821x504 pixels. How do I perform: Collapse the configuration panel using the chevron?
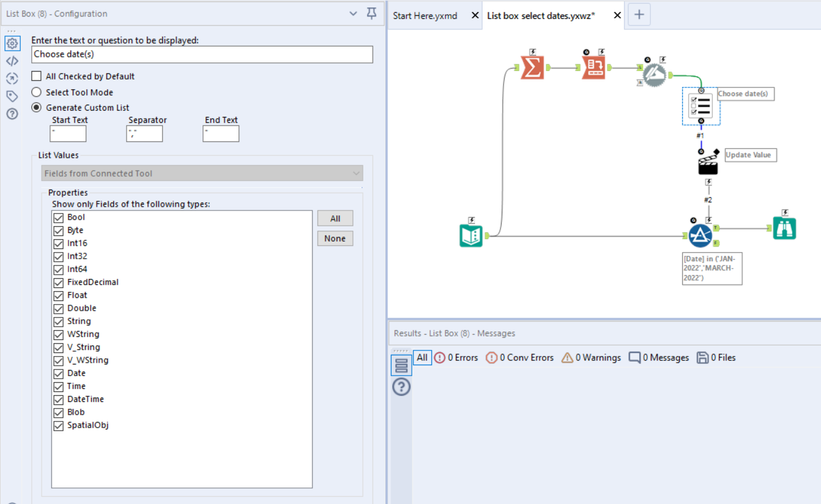pyautogui.click(x=353, y=13)
